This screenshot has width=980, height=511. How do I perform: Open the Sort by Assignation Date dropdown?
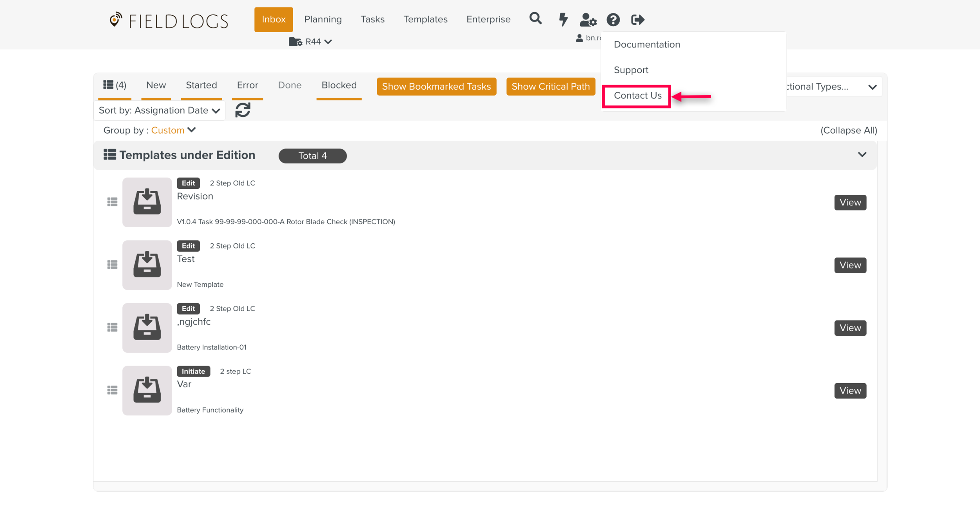tap(159, 111)
